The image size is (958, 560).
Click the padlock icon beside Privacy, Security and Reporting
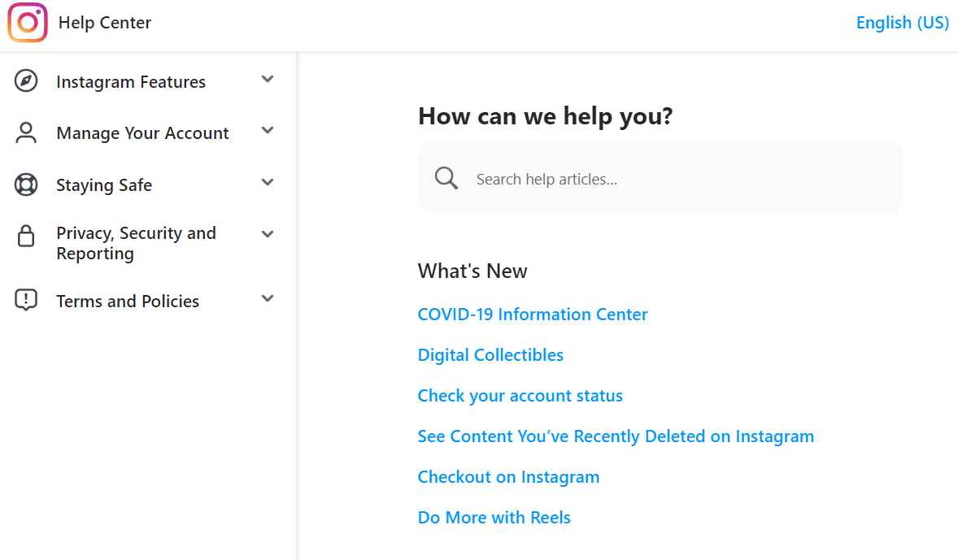tap(26, 236)
